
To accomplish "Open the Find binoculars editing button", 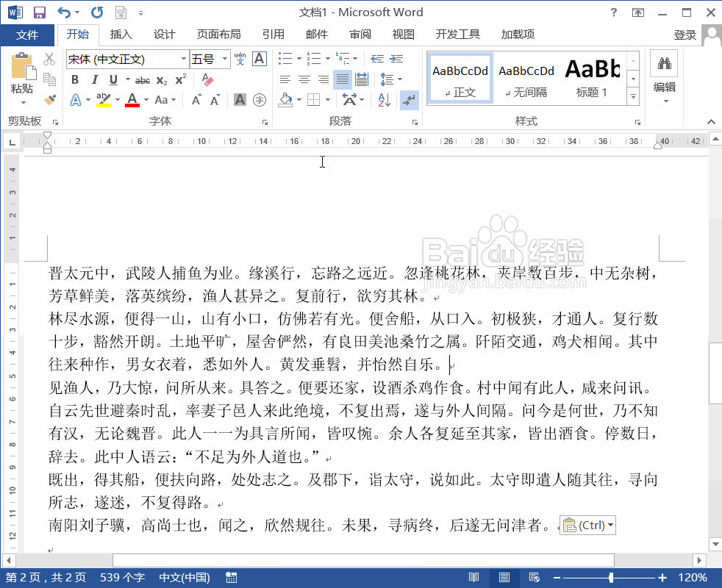I will click(664, 63).
